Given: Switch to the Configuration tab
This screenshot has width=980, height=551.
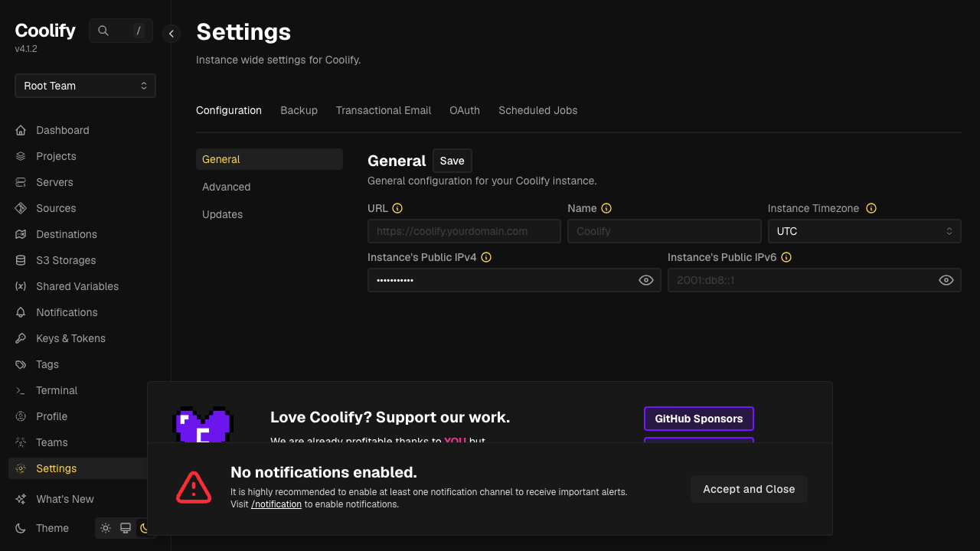Looking at the screenshot, I should pos(229,110).
